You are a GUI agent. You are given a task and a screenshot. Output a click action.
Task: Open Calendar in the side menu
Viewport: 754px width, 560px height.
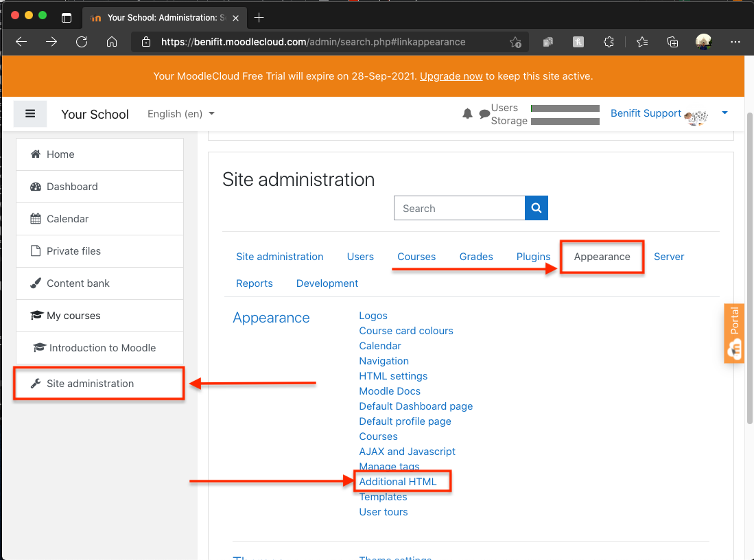point(99,219)
